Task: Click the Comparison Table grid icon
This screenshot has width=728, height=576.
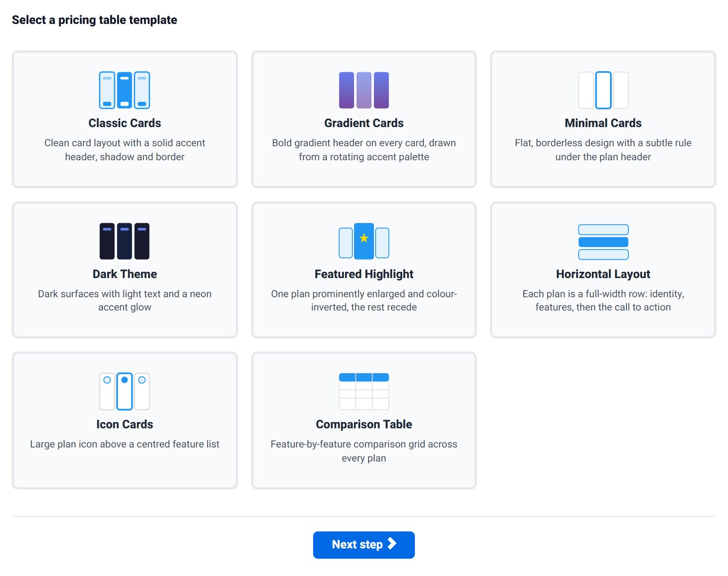Action: pyautogui.click(x=364, y=391)
